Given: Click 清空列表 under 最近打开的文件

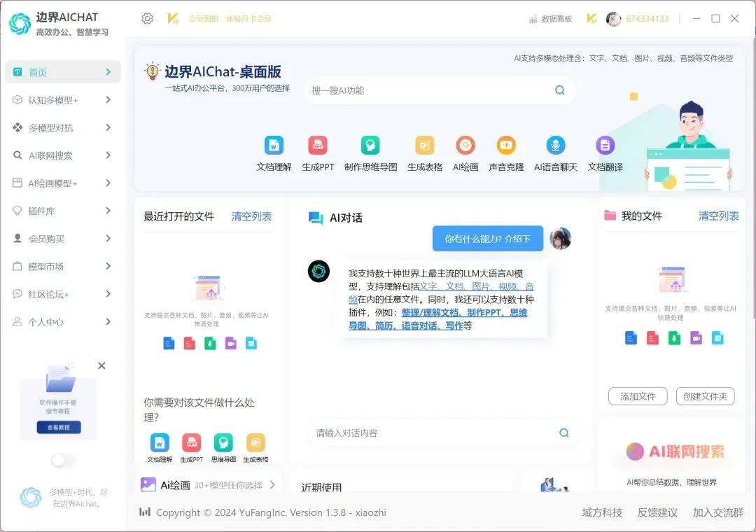Looking at the screenshot, I should tap(251, 216).
